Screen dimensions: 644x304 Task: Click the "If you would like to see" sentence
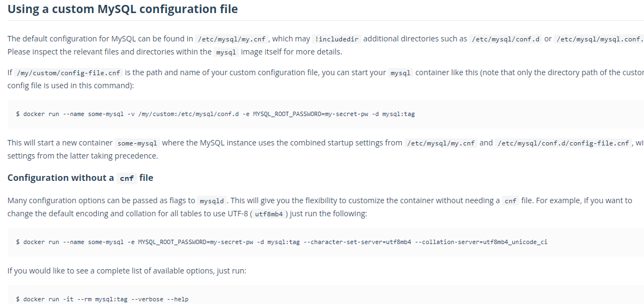pos(127,270)
